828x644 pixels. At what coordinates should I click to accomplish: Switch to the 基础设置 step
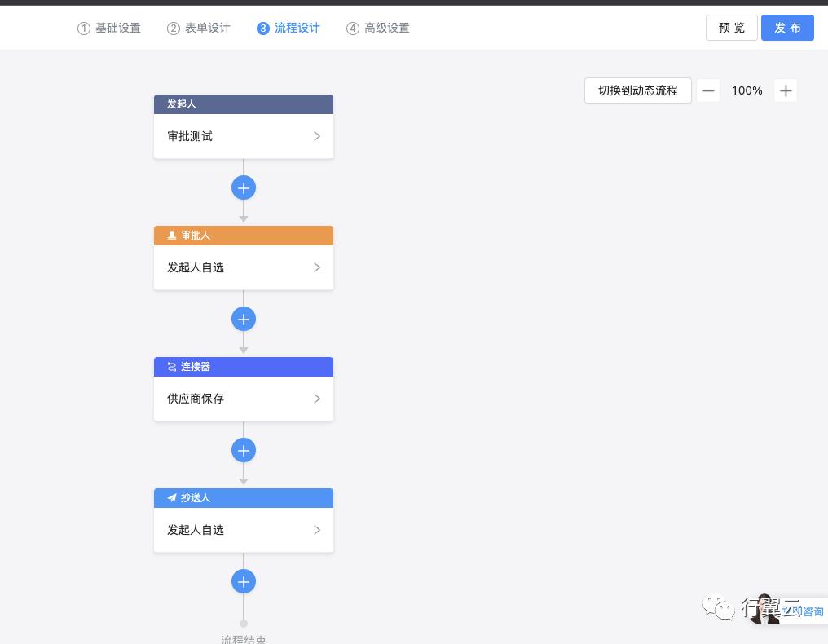[109, 28]
